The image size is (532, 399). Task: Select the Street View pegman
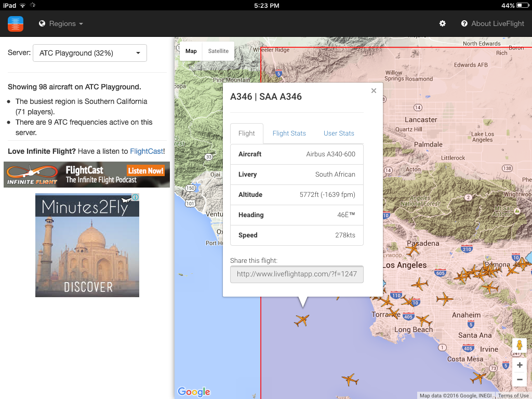520,345
